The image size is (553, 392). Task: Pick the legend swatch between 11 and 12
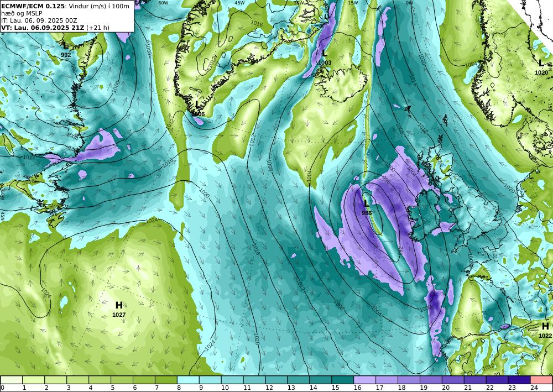tap(254, 380)
